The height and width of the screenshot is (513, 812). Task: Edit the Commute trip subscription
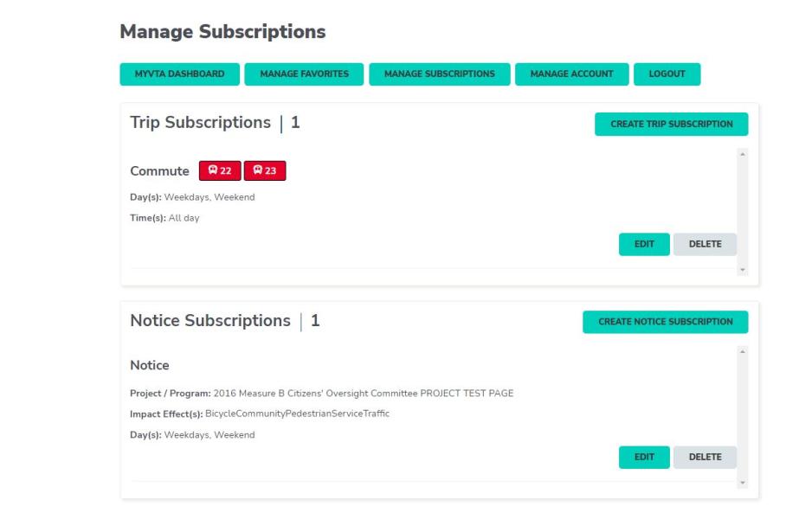pyautogui.click(x=644, y=245)
